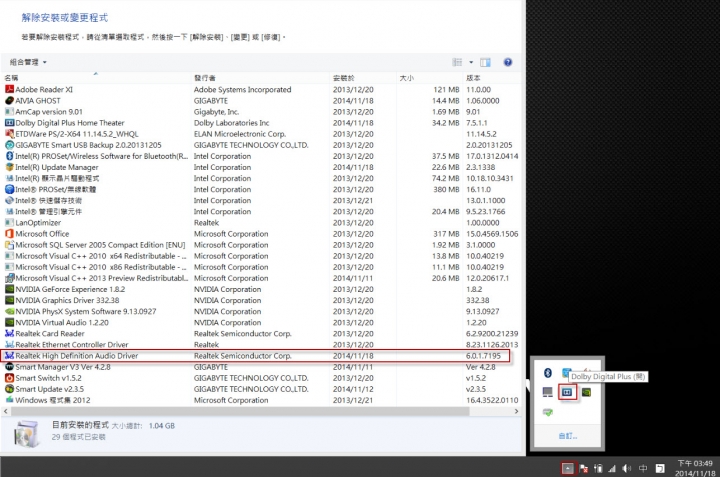Click the 自訂... customize link
Viewport: 720px width, 477px height.
[x=568, y=436]
